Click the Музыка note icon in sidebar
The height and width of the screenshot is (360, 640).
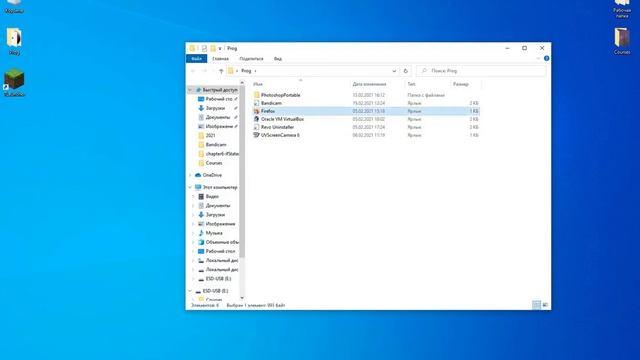click(201, 233)
